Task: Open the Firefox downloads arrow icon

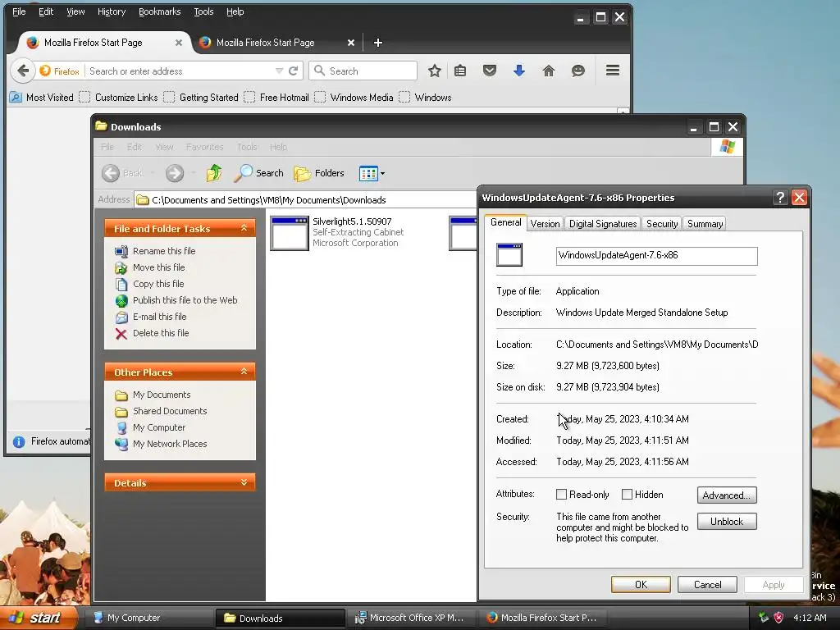Action: pos(519,71)
